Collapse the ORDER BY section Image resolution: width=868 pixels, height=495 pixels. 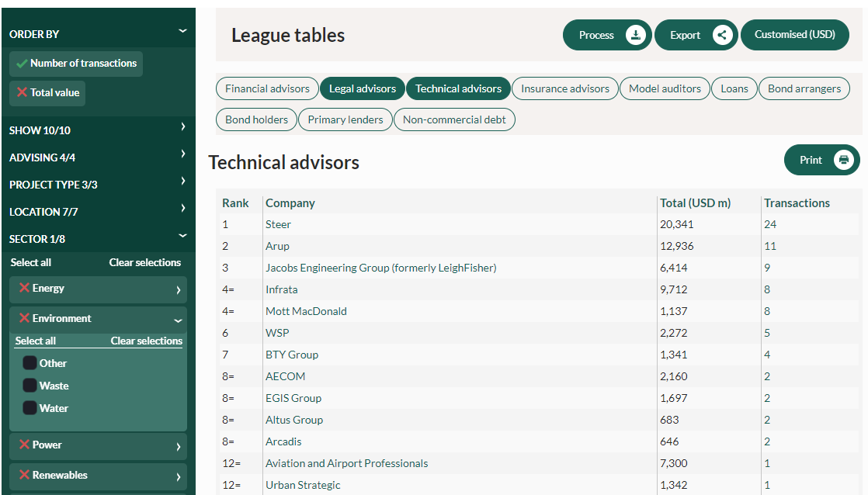[x=182, y=31]
